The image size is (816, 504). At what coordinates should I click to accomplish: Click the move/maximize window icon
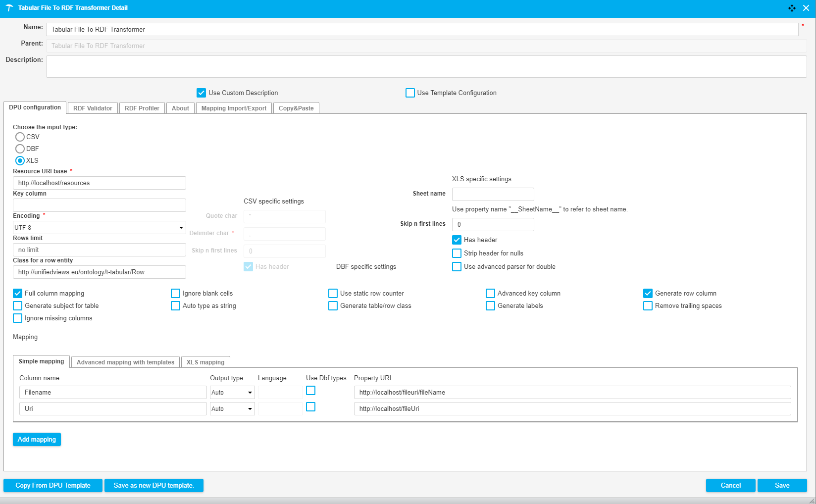tap(792, 8)
